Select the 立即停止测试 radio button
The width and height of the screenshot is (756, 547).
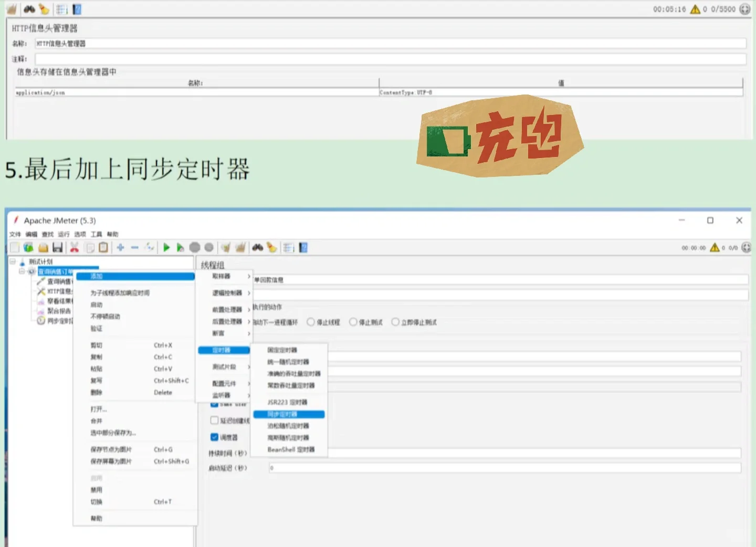coord(395,322)
